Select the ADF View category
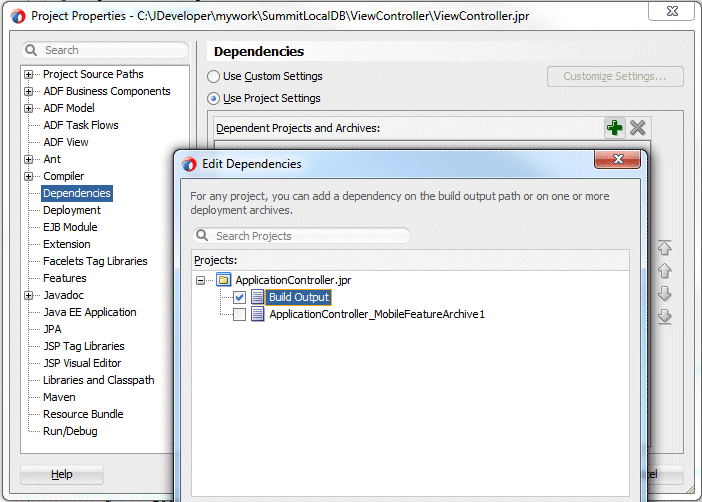 point(66,142)
